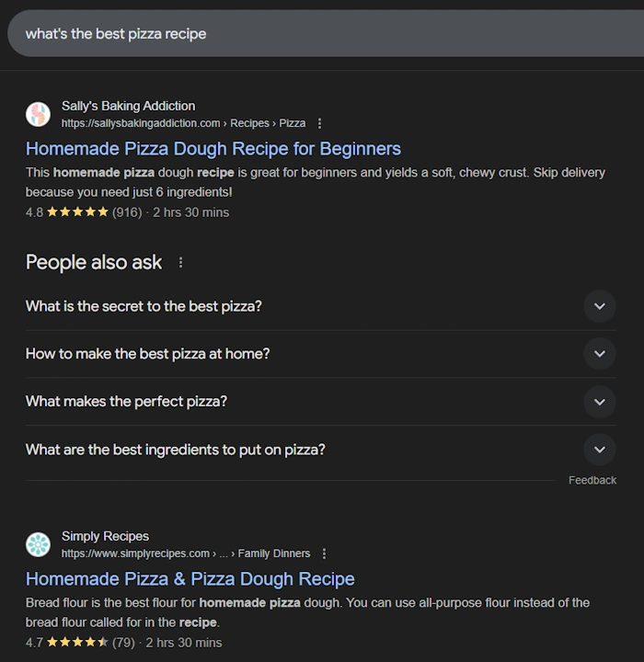The width and height of the screenshot is (644, 662).
Task: Open "Homemade Pizza & Pizza Dough Recipe" link
Action: (190, 579)
